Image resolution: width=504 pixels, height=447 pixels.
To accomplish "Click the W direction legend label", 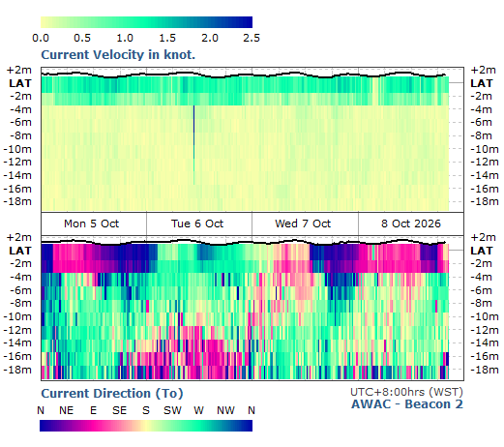I will click(x=198, y=410).
